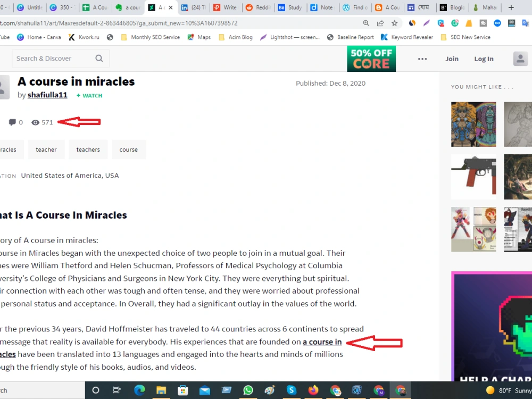Screen dimensions: 532x399
Task: Click the comments speech bubble icon
Action: pos(12,122)
